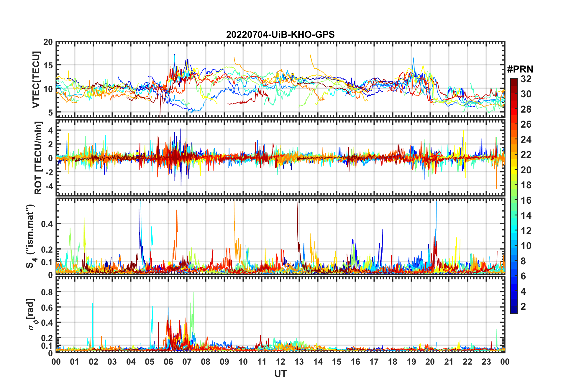Click S4 y-axis tick label 0.2
Screen dimensions: 561x392
(x=47, y=249)
